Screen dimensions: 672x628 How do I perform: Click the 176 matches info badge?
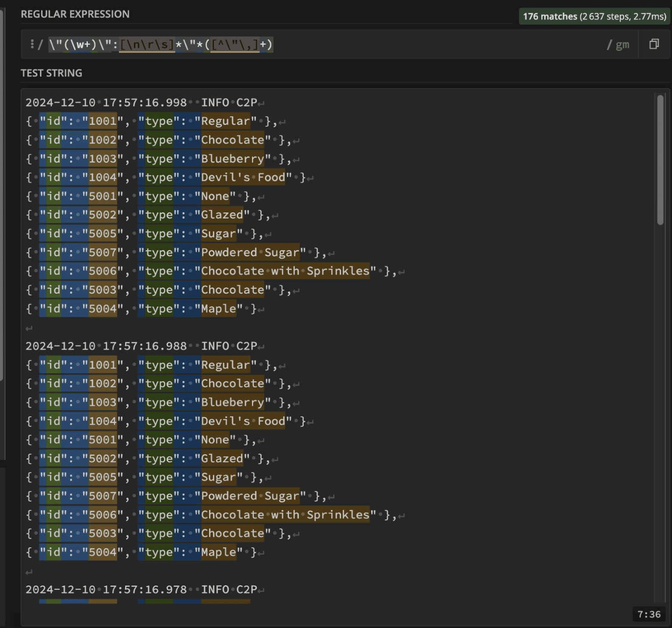pos(594,17)
